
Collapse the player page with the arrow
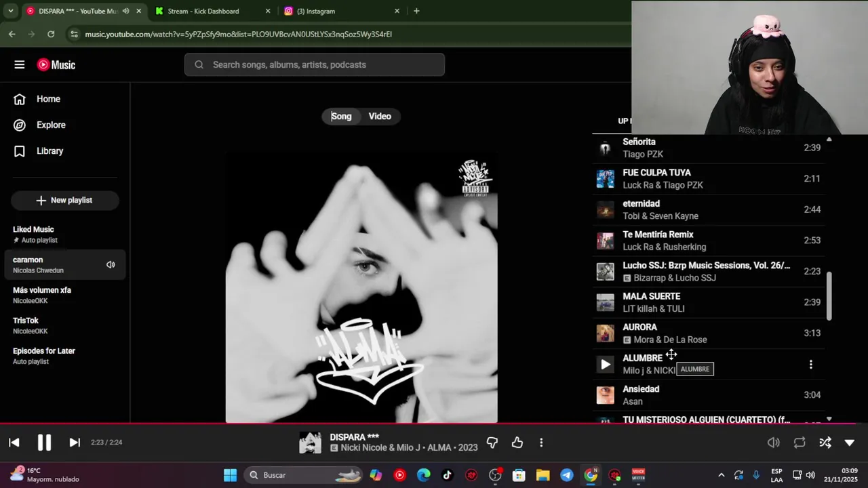850,443
